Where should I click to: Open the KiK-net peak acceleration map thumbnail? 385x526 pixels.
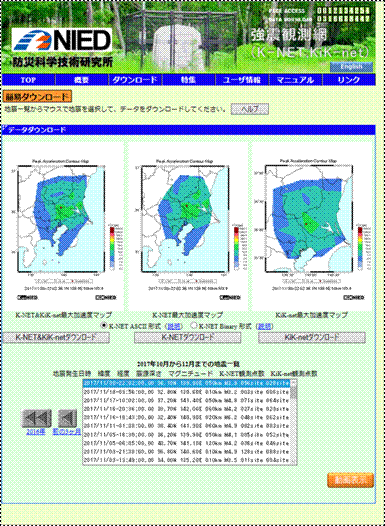312,226
